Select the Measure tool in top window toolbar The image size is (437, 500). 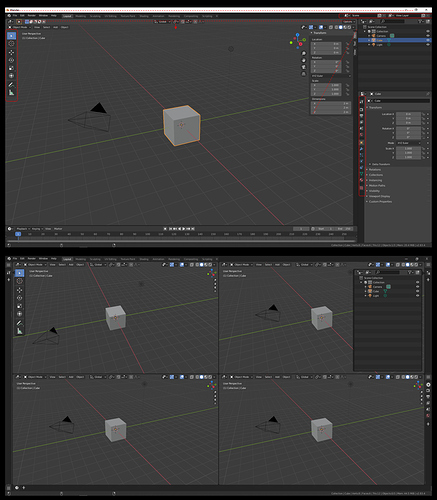(11, 93)
